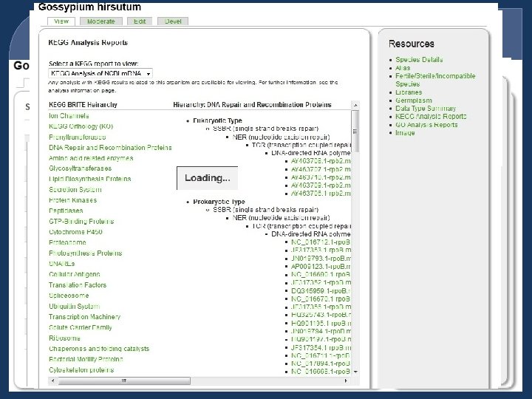Open DNA Repair and Recombination Proteins link
Viewport: 532px width, 399px height.
tap(110, 148)
